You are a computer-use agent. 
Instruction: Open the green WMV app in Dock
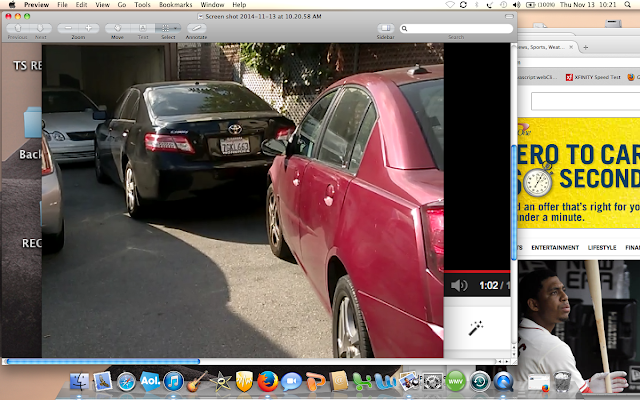tap(456, 382)
